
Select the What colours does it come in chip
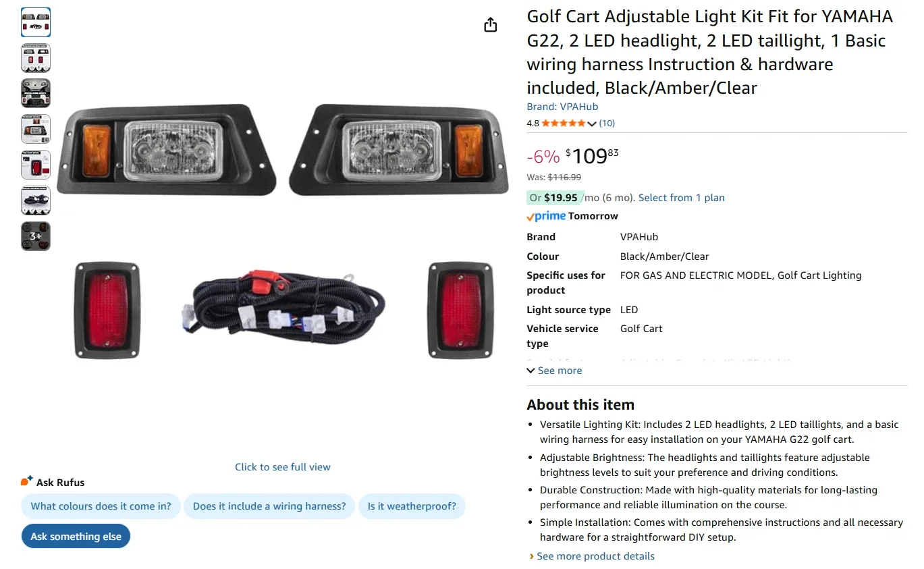pos(100,506)
